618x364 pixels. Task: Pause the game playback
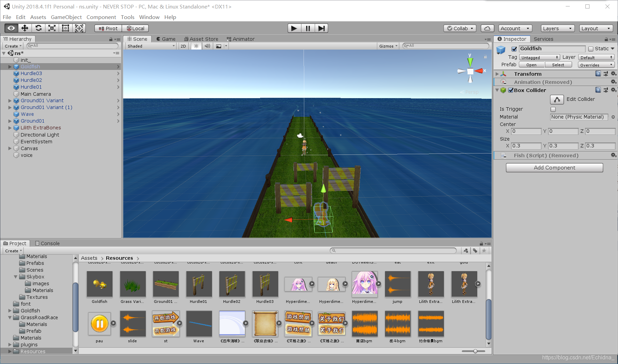[308, 28]
